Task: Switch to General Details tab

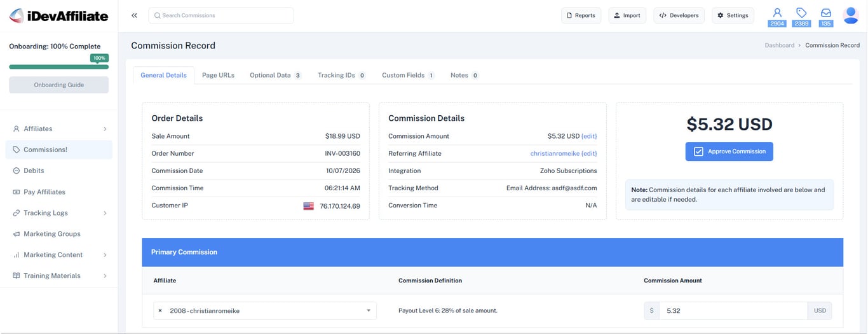Action: coord(163,75)
